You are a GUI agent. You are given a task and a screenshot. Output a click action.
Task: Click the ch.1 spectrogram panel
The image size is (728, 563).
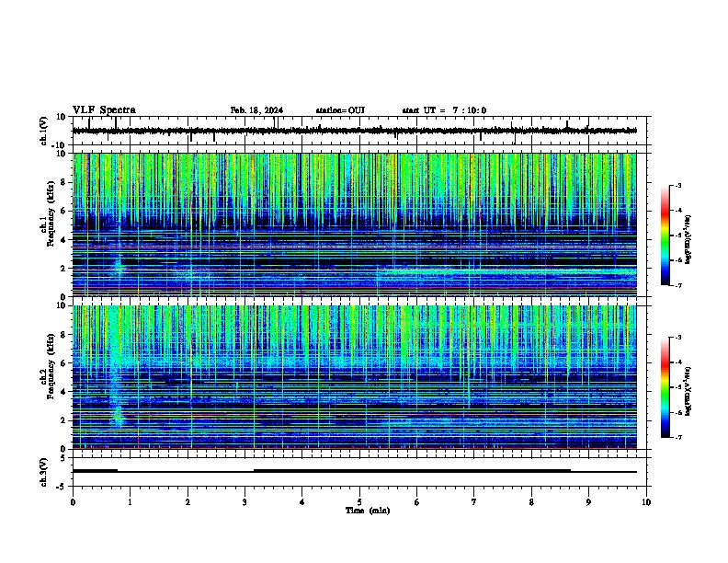click(361, 224)
